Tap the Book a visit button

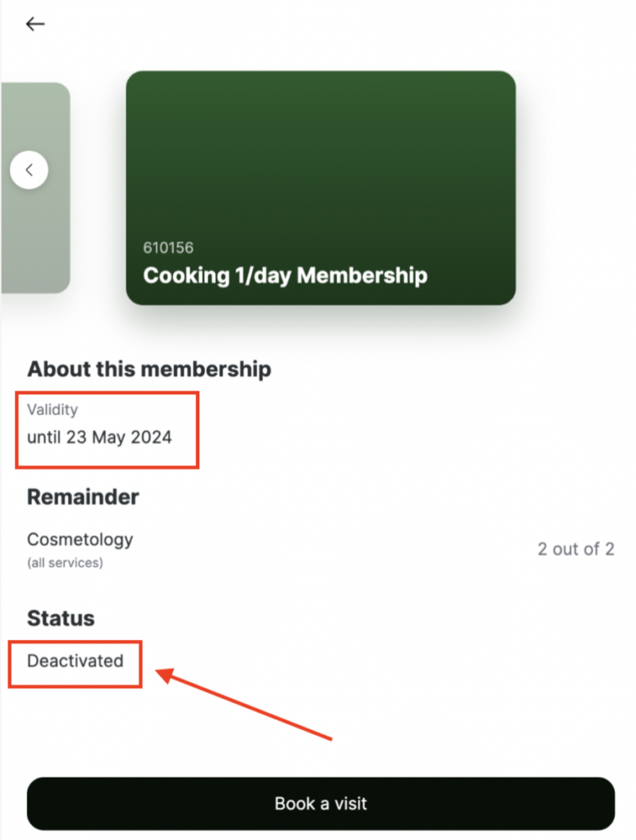tap(321, 803)
